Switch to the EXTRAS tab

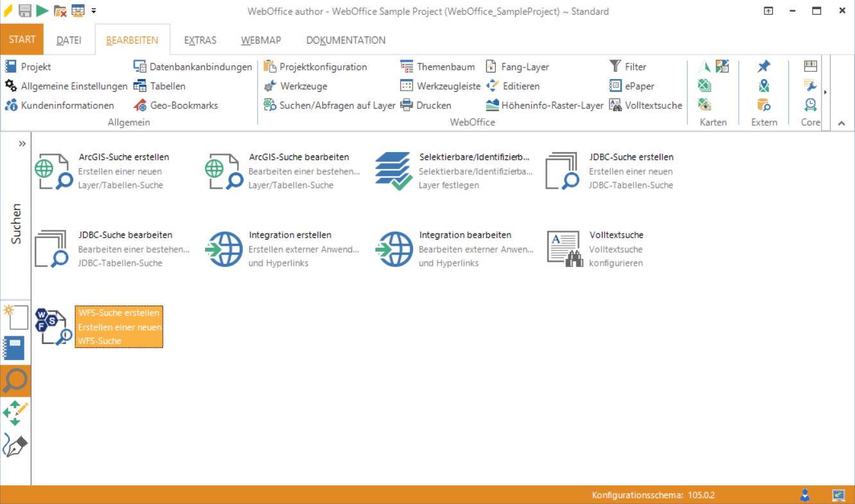[x=200, y=39]
